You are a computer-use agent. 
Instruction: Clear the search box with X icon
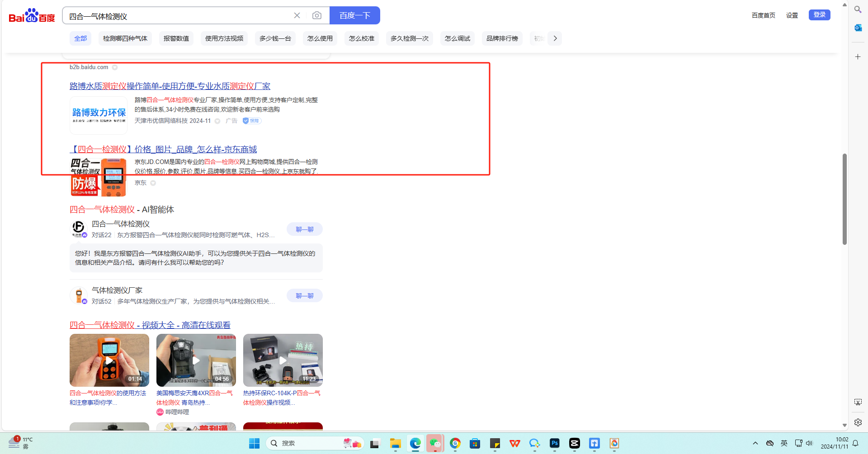tap(297, 15)
